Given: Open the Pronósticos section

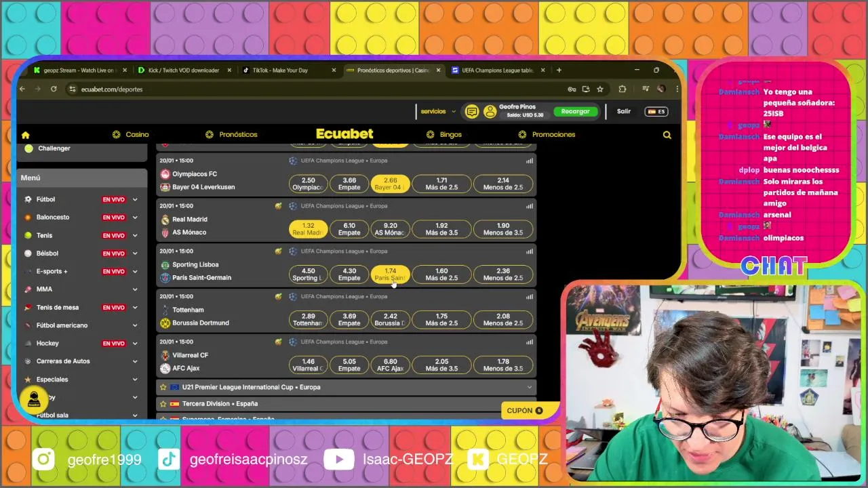Looking at the screenshot, I should 232,135.
